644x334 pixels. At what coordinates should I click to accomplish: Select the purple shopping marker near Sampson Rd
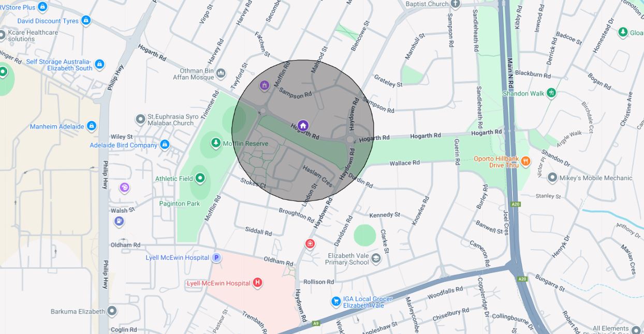(264, 85)
